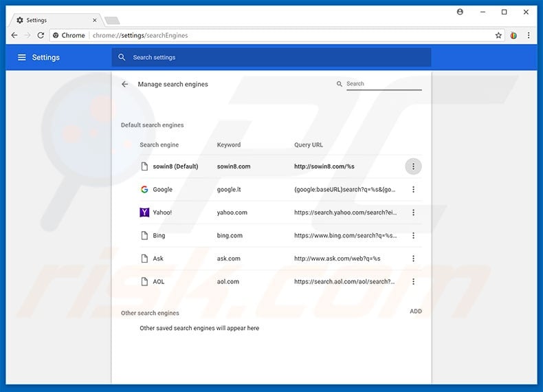Open Chrome's three-dot main menu

(x=529, y=35)
